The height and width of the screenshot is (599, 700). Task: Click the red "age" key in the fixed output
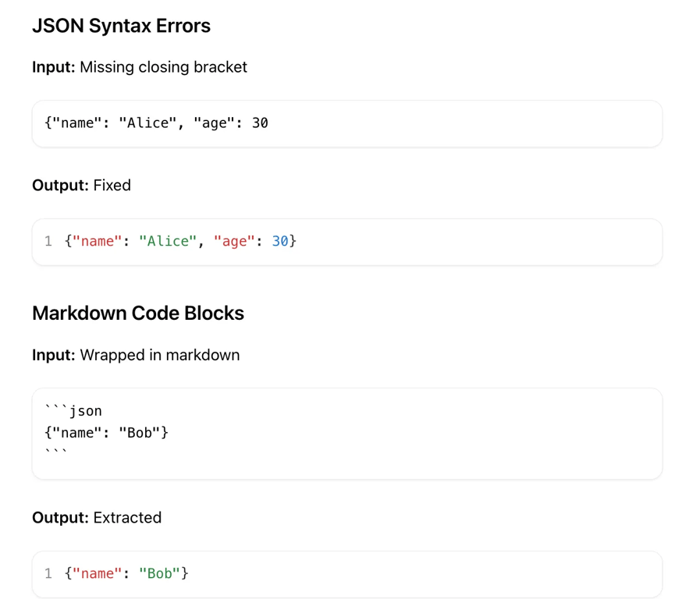pyautogui.click(x=234, y=242)
